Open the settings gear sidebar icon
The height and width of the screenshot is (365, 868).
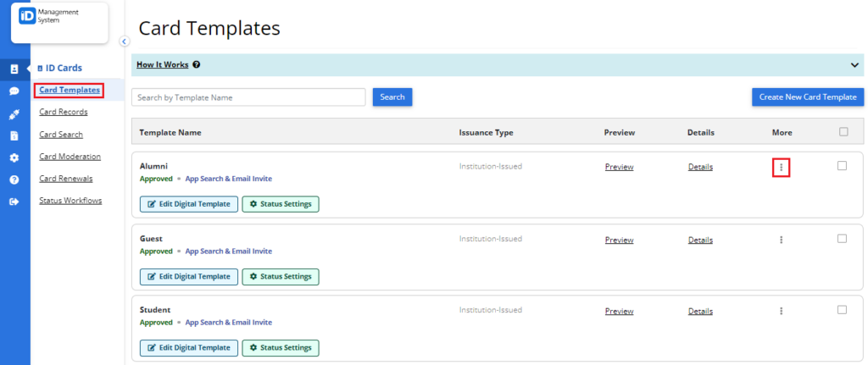(x=14, y=158)
